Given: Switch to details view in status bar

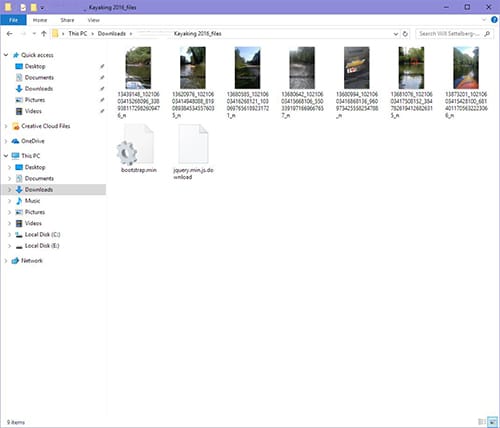Looking at the screenshot, I should (x=482, y=422).
